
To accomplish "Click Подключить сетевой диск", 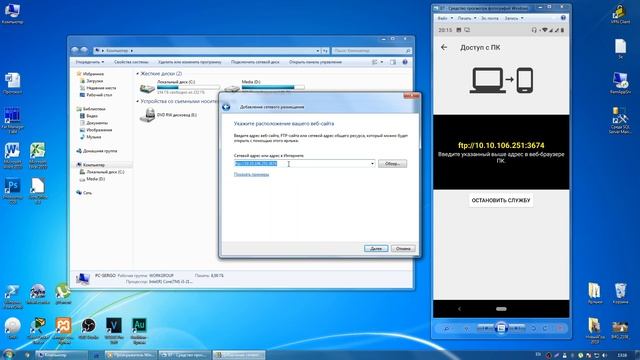I will tap(255, 62).
